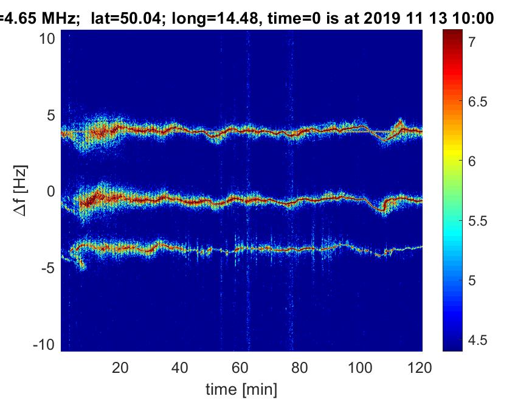Screen dimensions: 532x399
Task: Click the colorbar tick label 5
Action: tap(472, 280)
